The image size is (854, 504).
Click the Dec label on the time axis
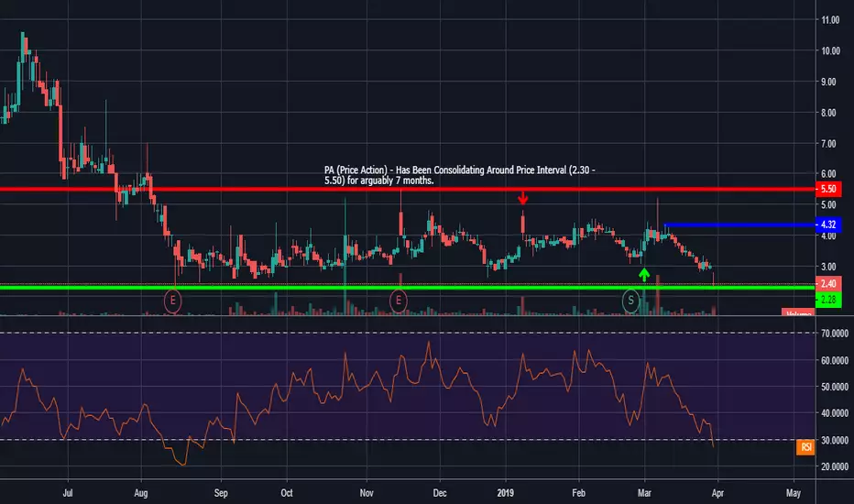(440, 493)
